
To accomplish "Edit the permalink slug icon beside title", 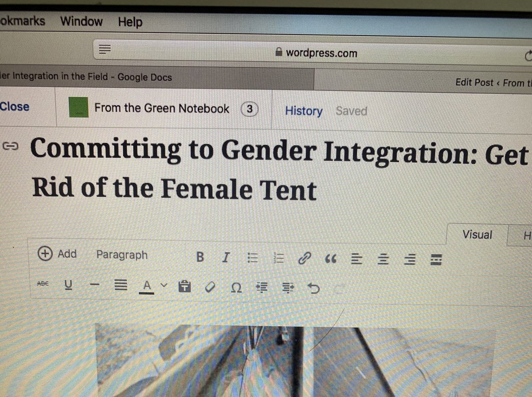I will pyautogui.click(x=10, y=145).
